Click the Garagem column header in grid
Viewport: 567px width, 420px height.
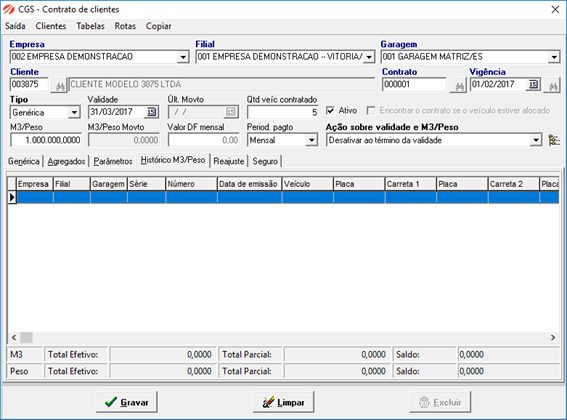108,184
